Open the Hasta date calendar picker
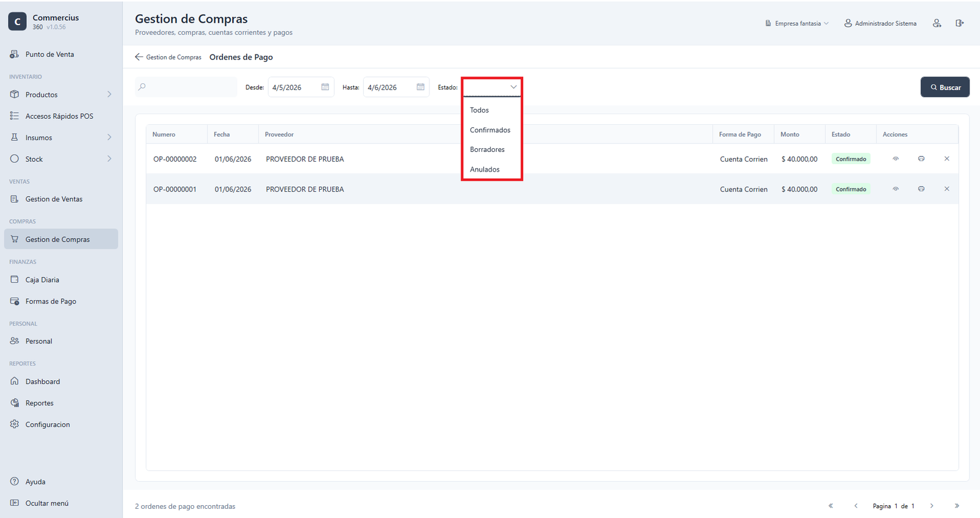 point(421,87)
